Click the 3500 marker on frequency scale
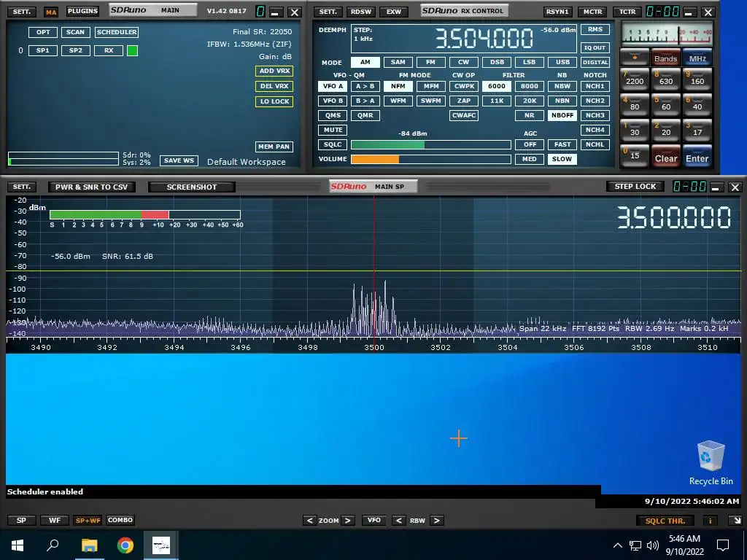The width and height of the screenshot is (747, 560). (x=374, y=348)
